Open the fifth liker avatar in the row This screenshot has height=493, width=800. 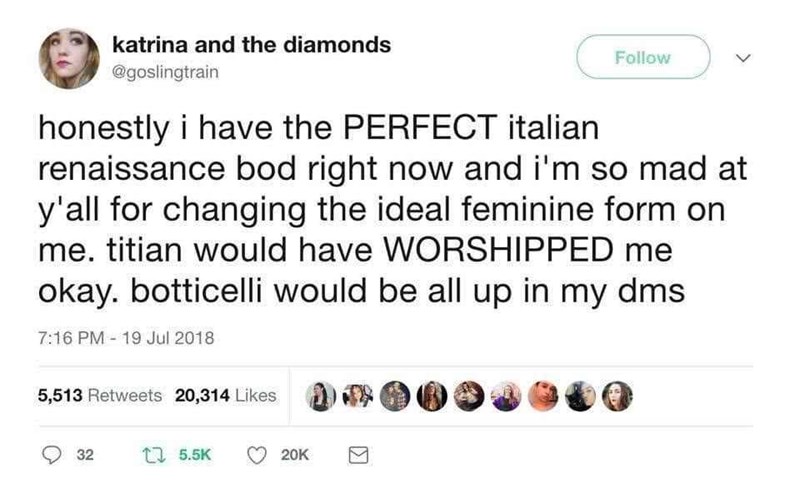[467, 395]
